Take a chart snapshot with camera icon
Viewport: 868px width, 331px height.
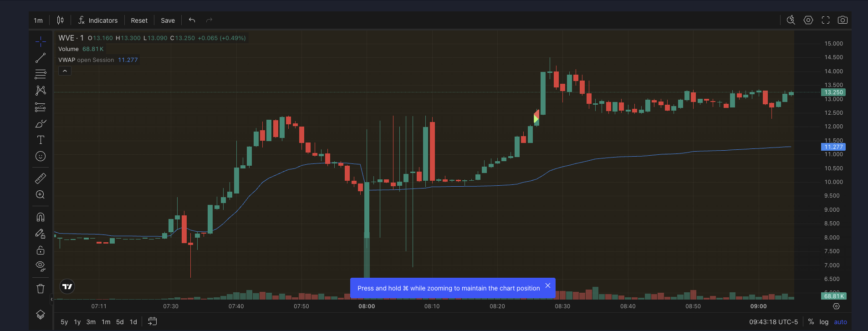click(842, 20)
